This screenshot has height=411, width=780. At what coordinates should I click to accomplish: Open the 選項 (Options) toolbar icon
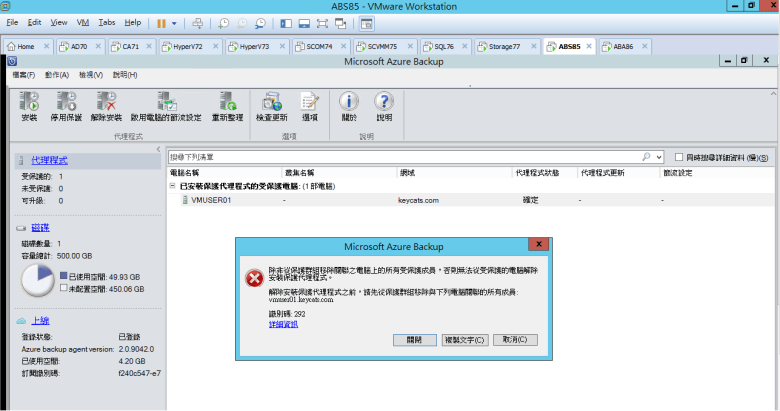pos(310,102)
